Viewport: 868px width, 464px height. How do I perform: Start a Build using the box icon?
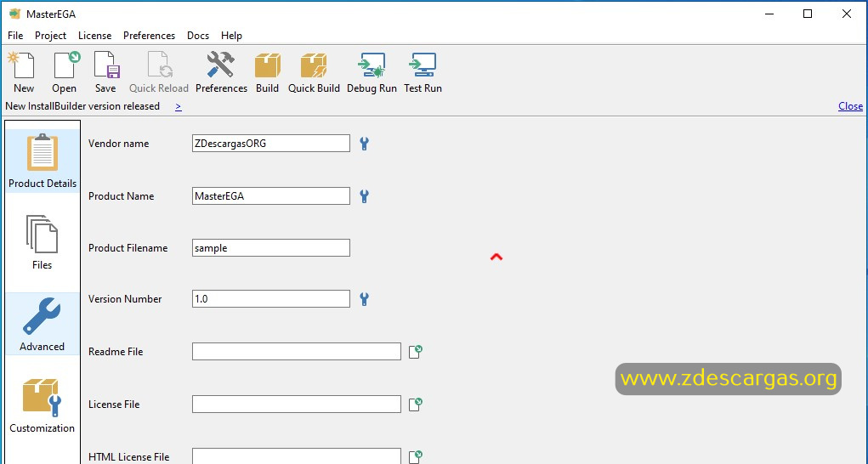click(x=268, y=72)
